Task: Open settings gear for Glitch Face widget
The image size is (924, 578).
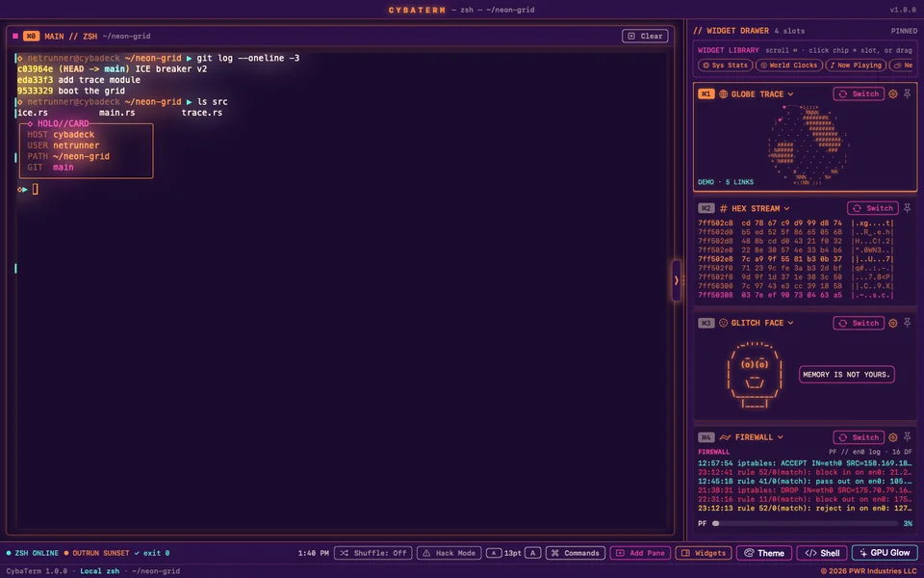Action: 893,323
